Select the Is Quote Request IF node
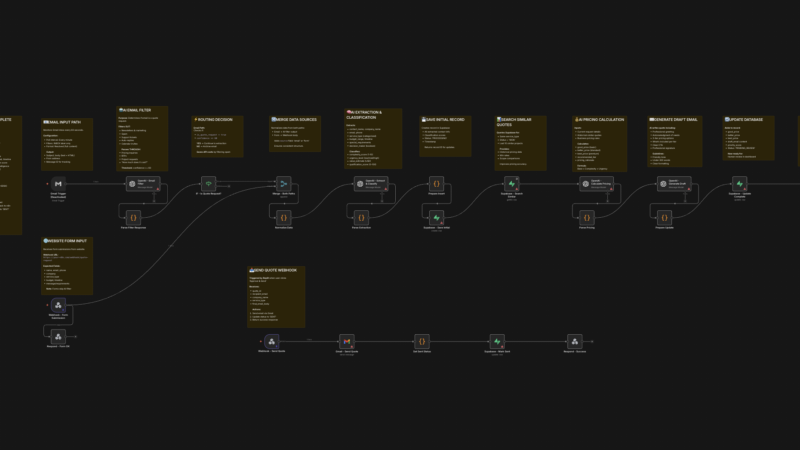This screenshot has width=800, height=450. point(208,185)
